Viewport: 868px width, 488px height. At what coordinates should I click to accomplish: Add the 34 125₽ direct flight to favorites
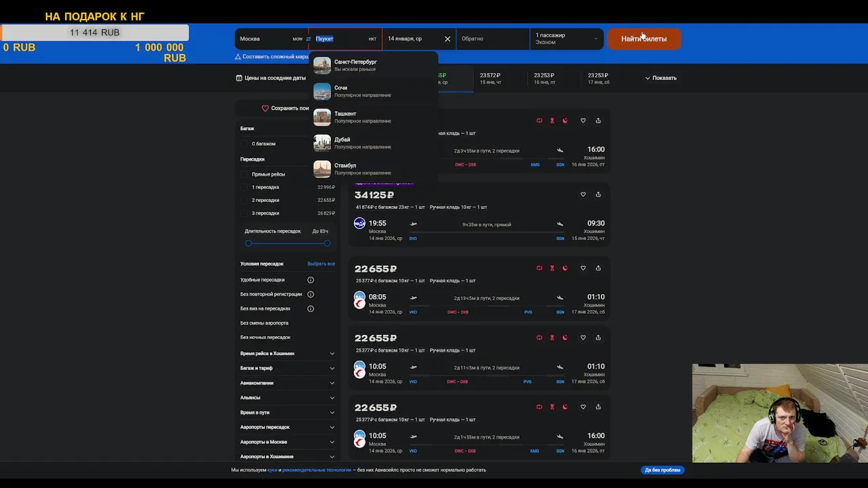tap(583, 195)
